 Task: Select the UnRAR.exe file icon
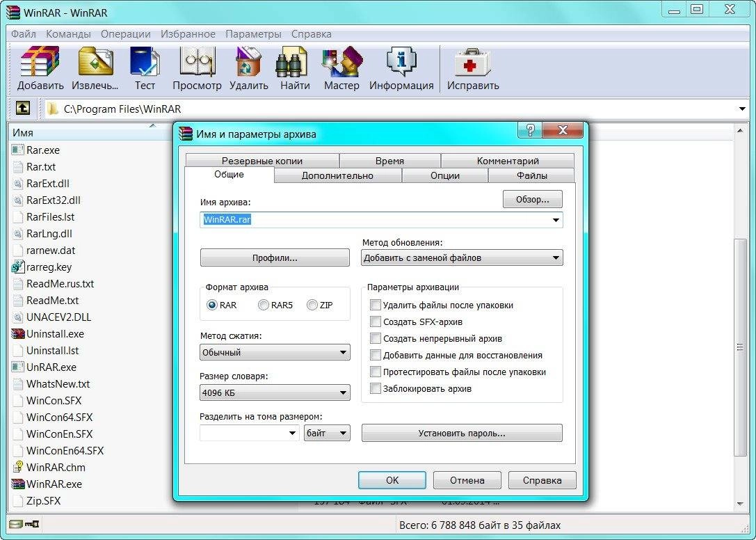click(x=17, y=367)
